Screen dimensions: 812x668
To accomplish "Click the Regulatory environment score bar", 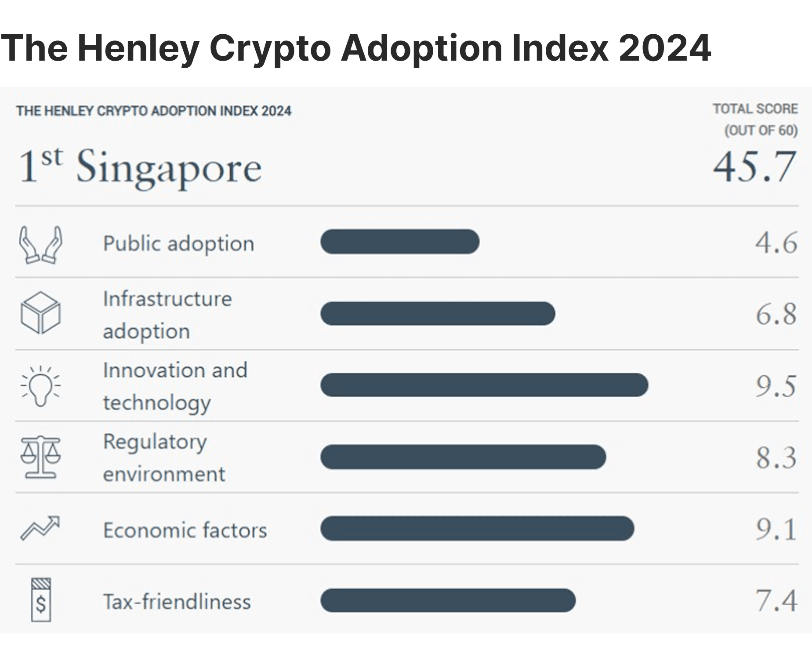I will 463,457.
